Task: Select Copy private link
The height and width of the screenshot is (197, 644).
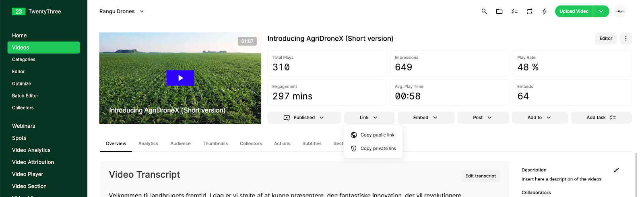Action: tap(373, 149)
